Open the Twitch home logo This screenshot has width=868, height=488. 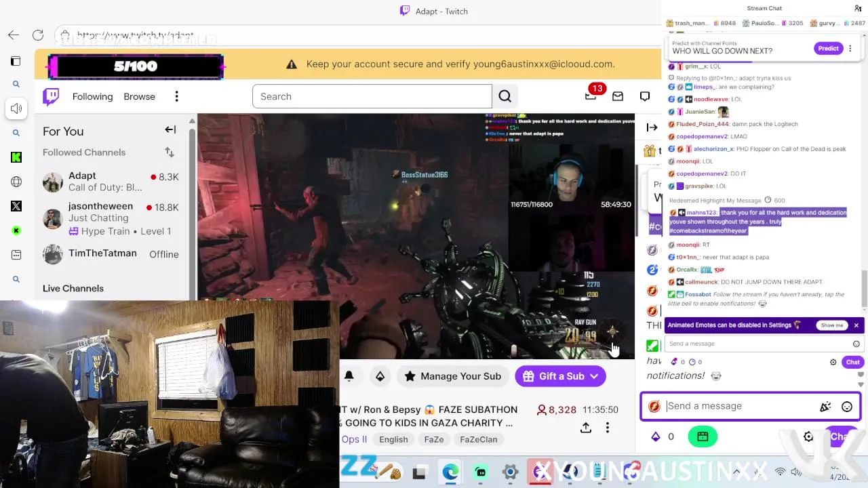[51, 96]
